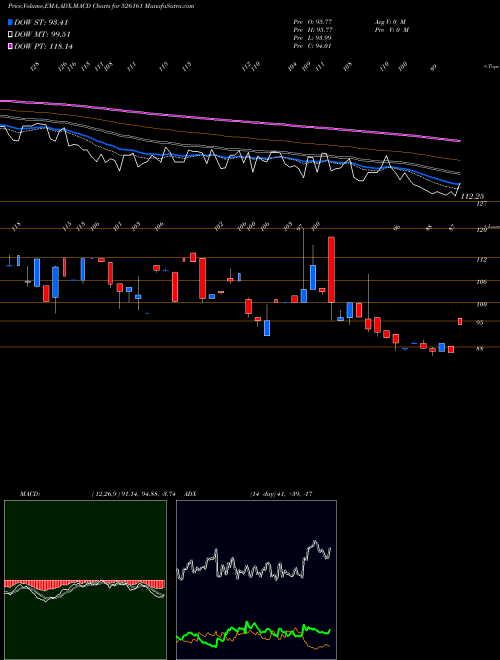The height and width of the screenshot is (660, 500).
Task: Click the MACD parameter values text
Action: [x=133, y=494]
